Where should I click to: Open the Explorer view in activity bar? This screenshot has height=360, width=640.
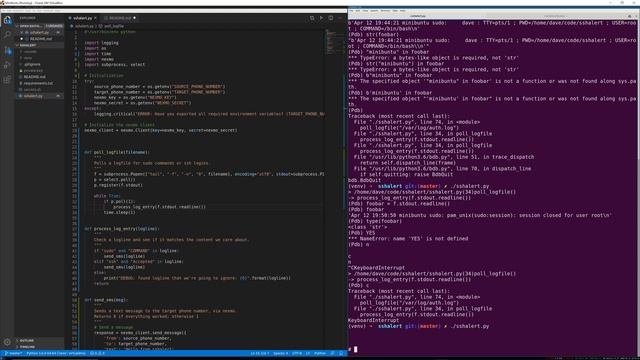[x=7, y=20]
